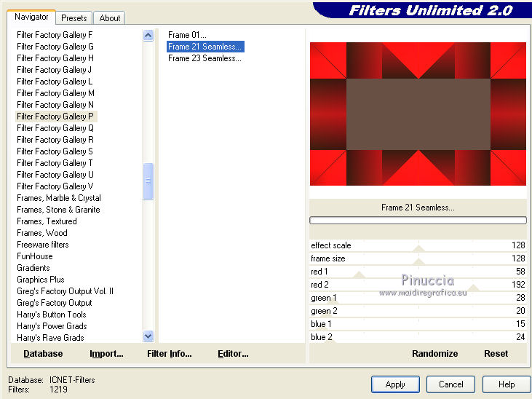Select Filter Factory Gallery P

[55, 116]
